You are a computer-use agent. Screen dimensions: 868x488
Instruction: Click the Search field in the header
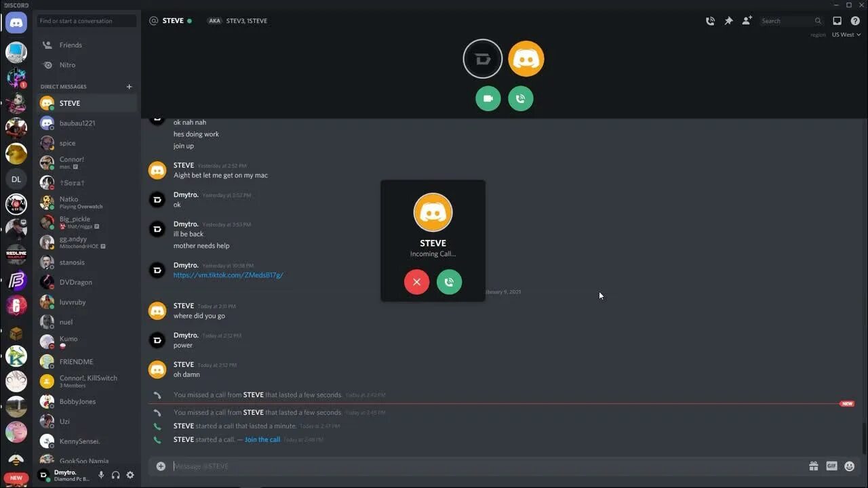[791, 21]
